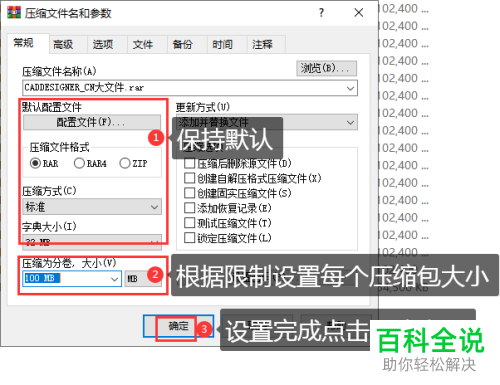Expand the volume size dropdown arrow

[x=115, y=279]
